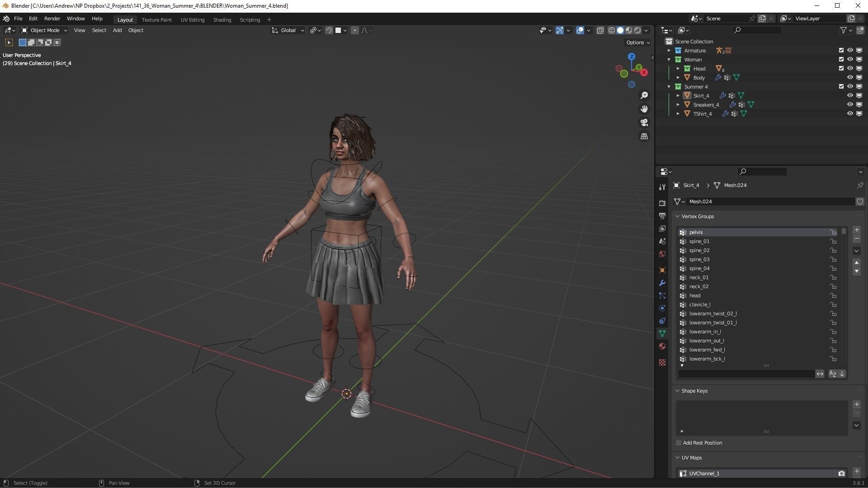
Task: Collapse the Vertex Groups panel
Action: tap(678, 216)
